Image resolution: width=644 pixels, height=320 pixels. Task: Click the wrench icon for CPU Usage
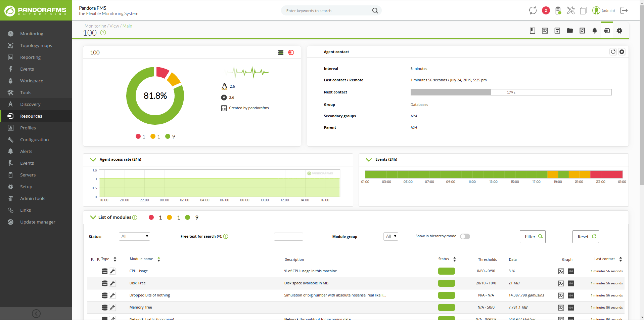click(112, 271)
